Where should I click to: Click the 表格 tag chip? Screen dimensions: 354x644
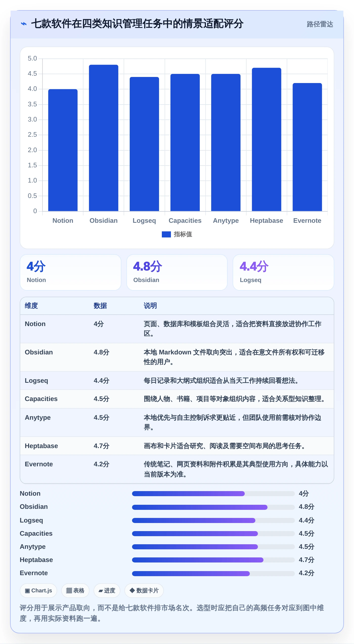pos(75,591)
